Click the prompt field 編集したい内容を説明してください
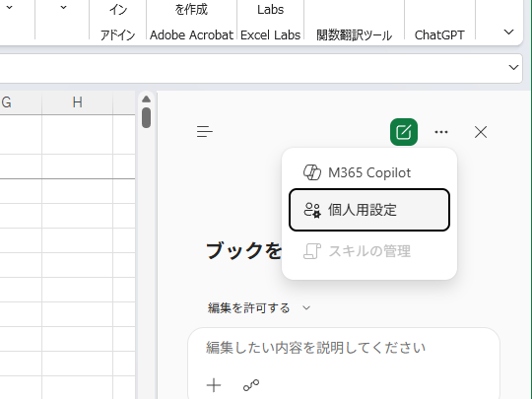Screen dimensions: 532x399 [315, 348]
